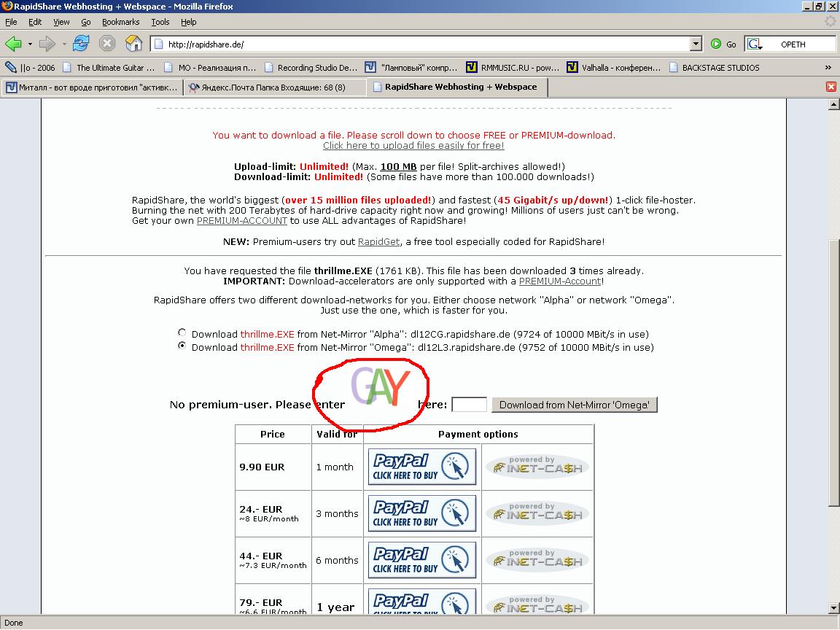The width and height of the screenshot is (840, 630).
Task: Click the Firefox activity throbber icon
Action: [831, 22]
